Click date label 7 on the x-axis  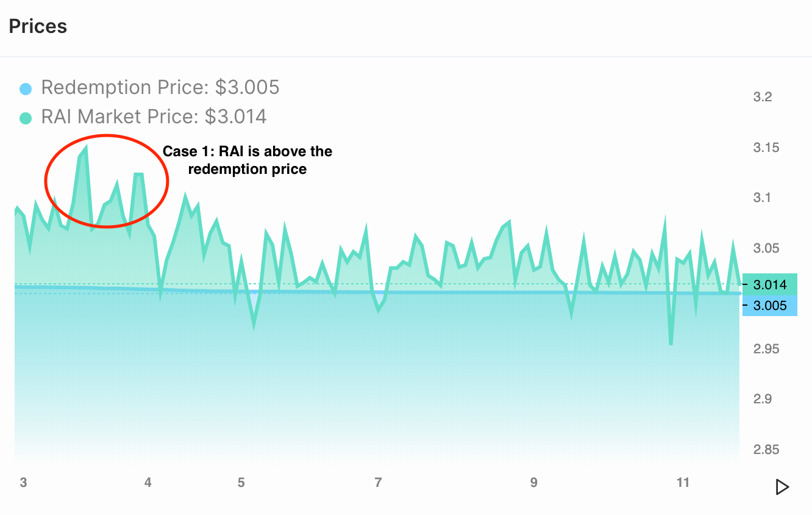(378, 483)
